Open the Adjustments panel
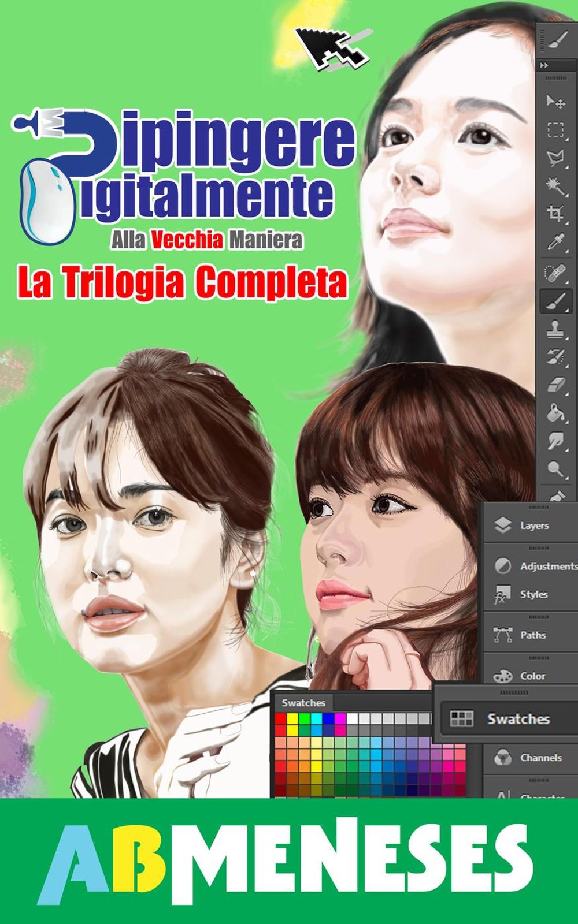 click(547, 566)
